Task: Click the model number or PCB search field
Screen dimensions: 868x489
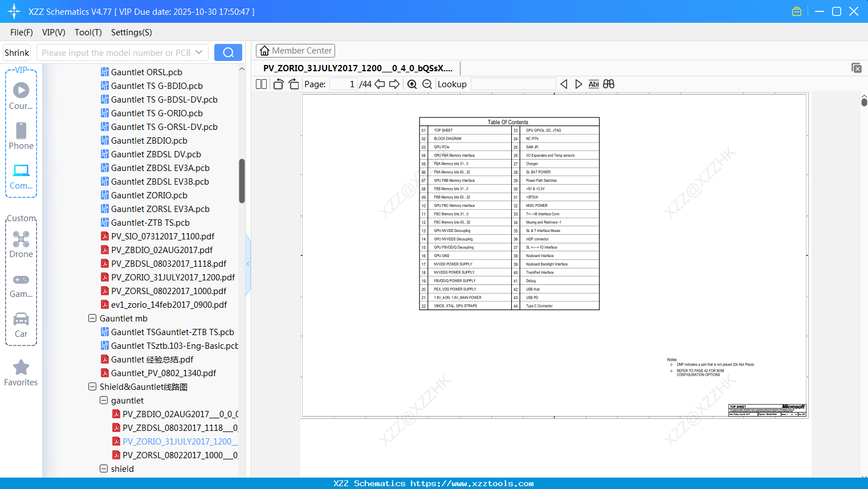Action: click(x=116, y=52)
